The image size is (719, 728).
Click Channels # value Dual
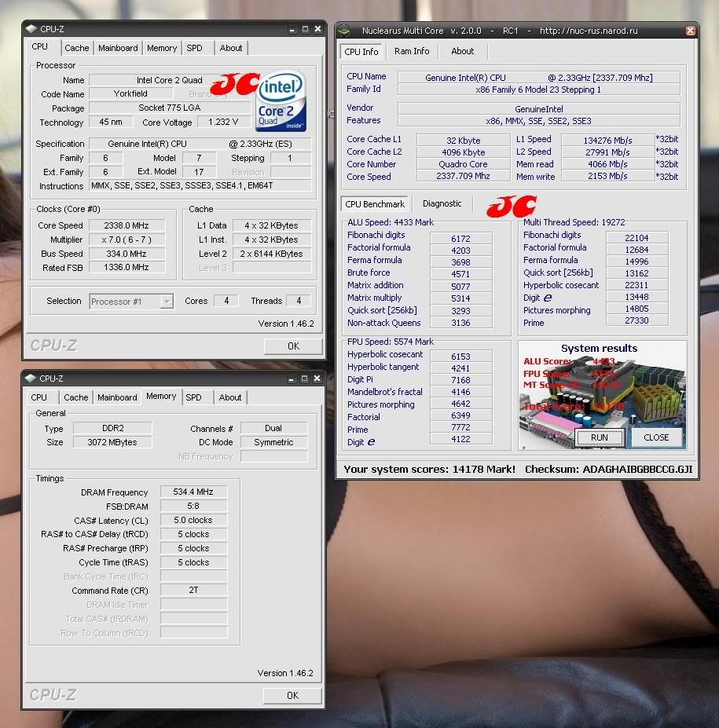(273, 428)
